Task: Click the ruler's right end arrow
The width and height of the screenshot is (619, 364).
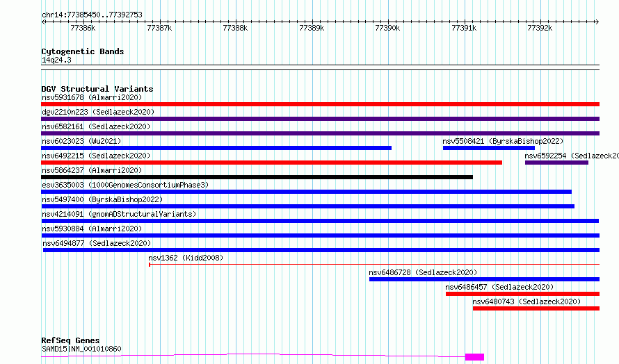Action: [597, 22]
